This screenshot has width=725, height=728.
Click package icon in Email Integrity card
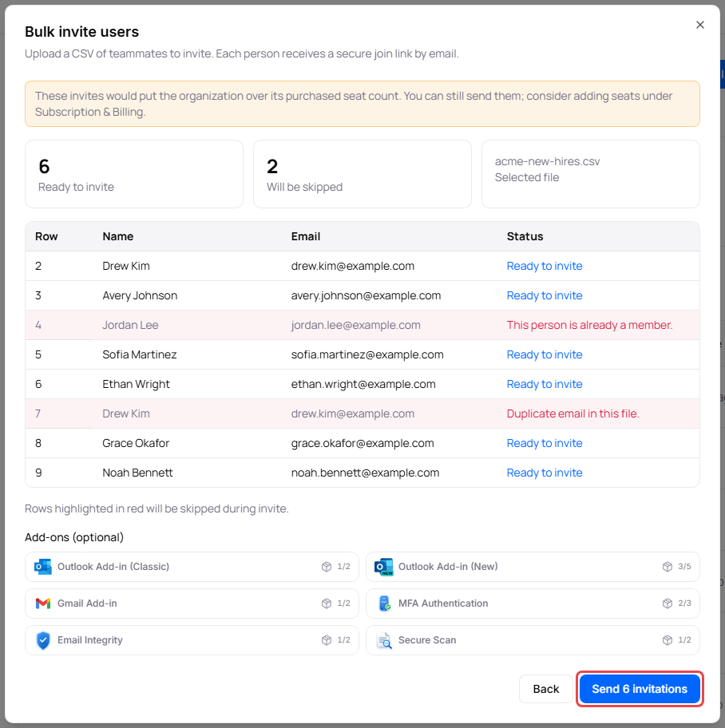327,640
